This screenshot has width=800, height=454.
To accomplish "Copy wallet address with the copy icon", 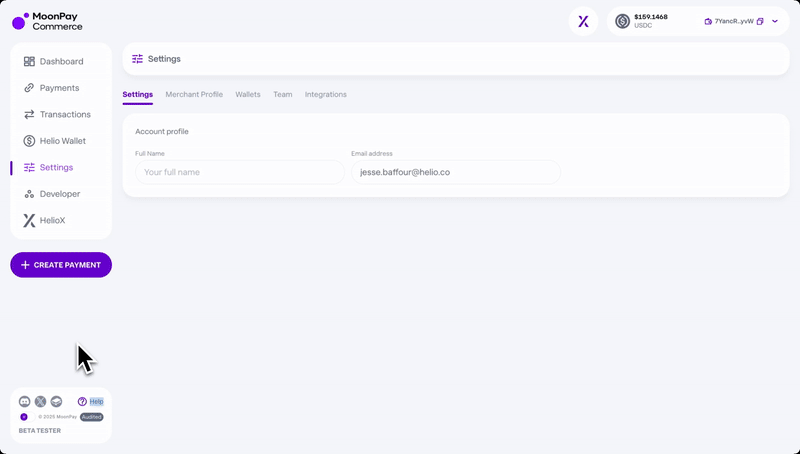I will 760,21.
